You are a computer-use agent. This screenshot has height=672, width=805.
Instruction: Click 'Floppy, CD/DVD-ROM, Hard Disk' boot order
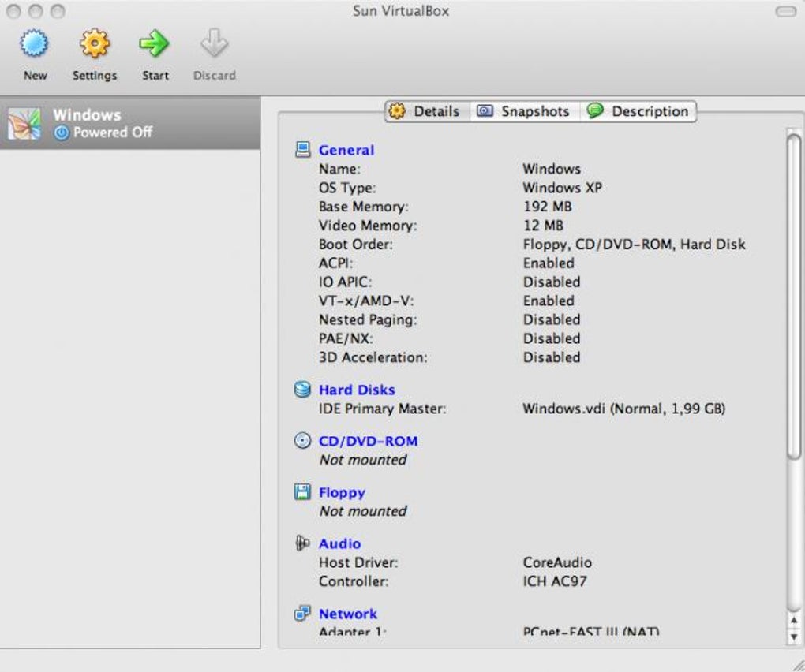tap(634, 245)
